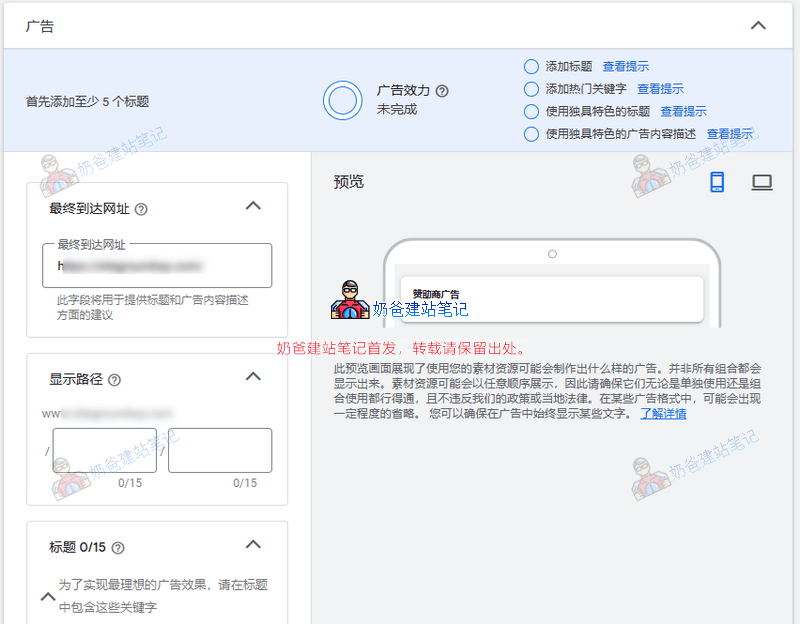
Task: Open 查看提示 next to 添加标题
Action: coord(626,66)
